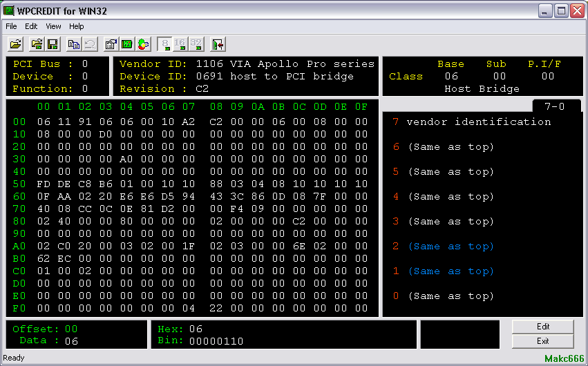Select bit 3 (Same as top) line
This screenshot has height=366, width=588.
coord(444,222)
